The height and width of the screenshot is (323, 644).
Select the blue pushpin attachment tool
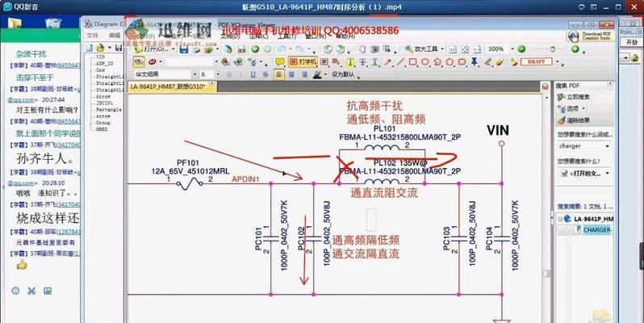point(475,62)
